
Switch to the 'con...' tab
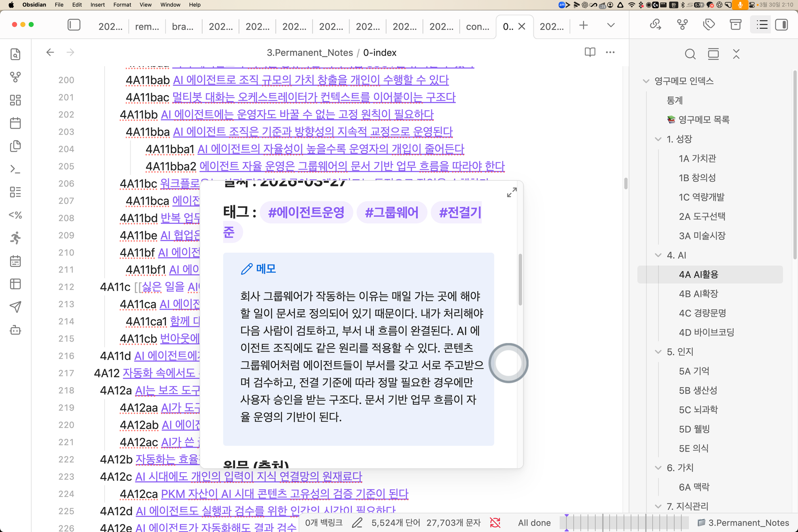tap(477, 26)
